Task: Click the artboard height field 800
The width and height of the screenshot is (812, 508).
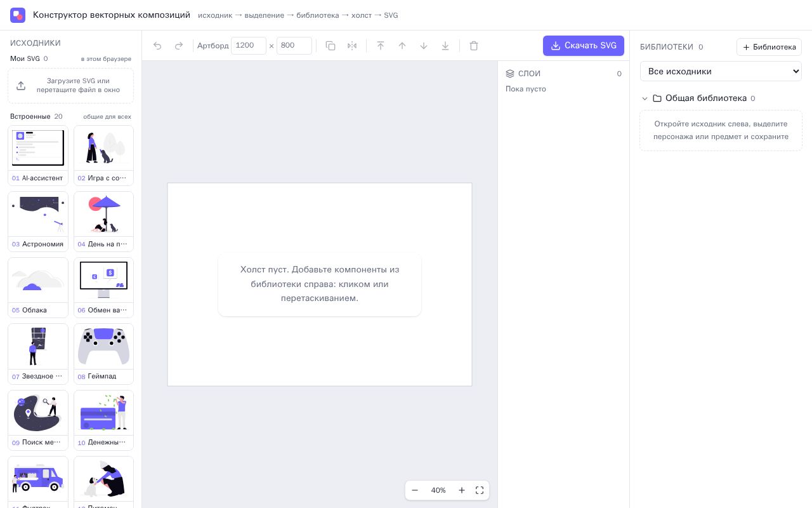Action: 294,46
